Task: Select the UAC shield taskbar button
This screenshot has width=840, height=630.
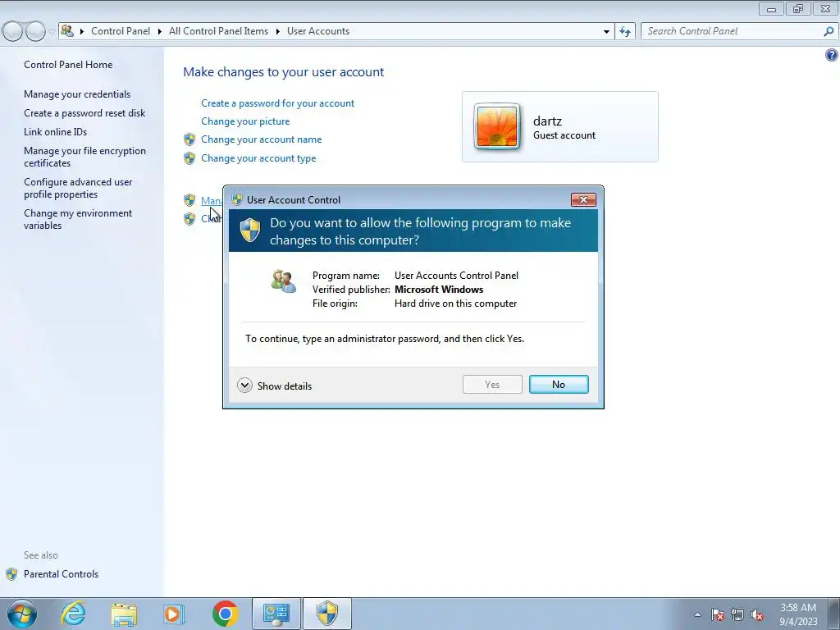Action: pyautogui.click(x=327, y=614)
